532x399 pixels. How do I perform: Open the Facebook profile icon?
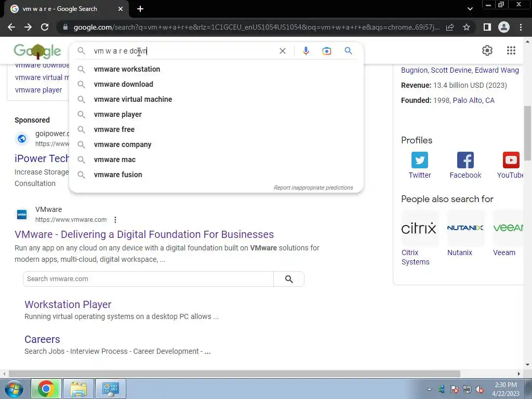(x=465, y=160)
